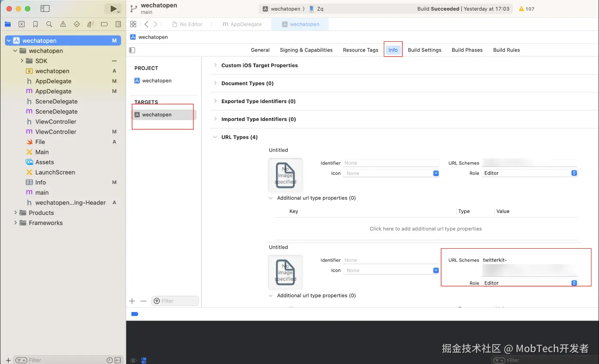The image size is (599, 364).
Task: Click targets list Filter field
Action: point(175,301)
